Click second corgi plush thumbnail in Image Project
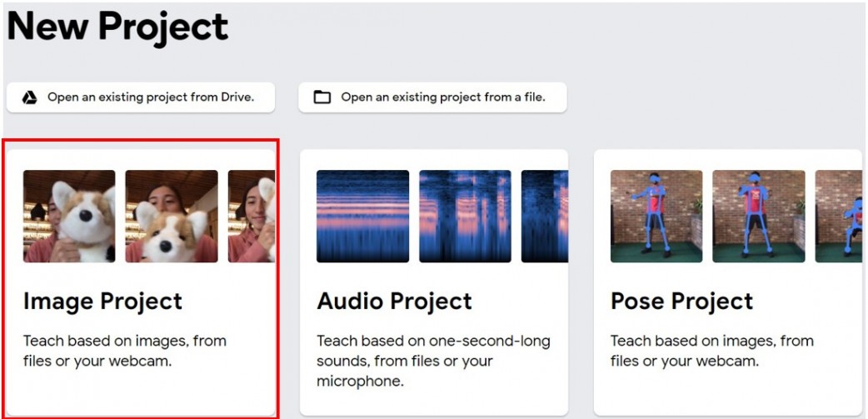 click(x=172, y=217)
